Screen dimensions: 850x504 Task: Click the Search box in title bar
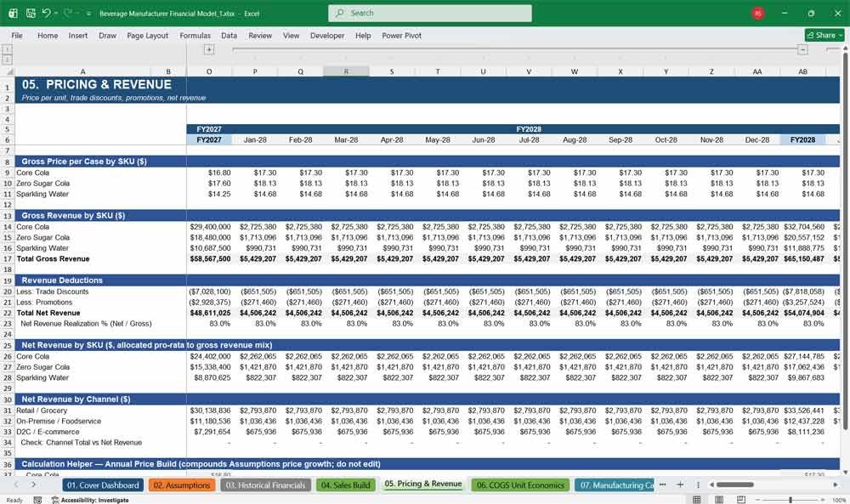(x=430, y=13)
